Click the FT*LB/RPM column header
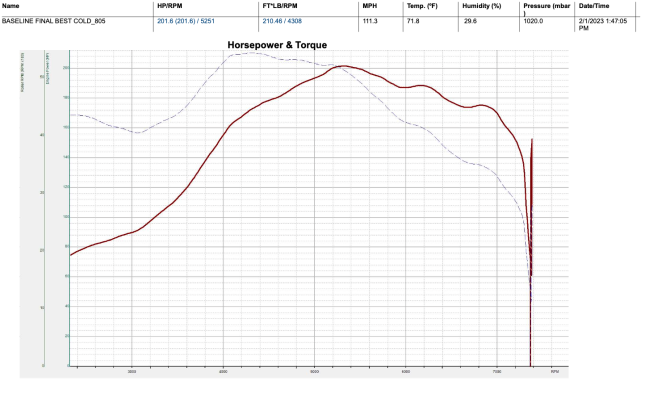The image size is (649, 393). click(280, 6)
